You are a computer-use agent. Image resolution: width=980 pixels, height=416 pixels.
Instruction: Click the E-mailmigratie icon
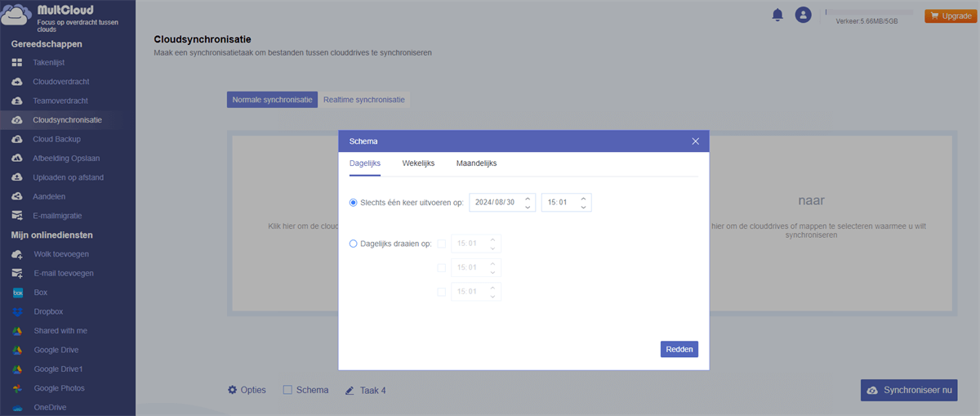pos(17,216)
